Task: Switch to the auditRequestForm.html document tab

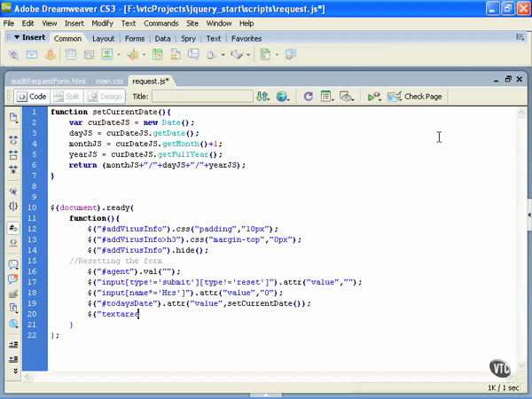Action: [x=47, y=81]
